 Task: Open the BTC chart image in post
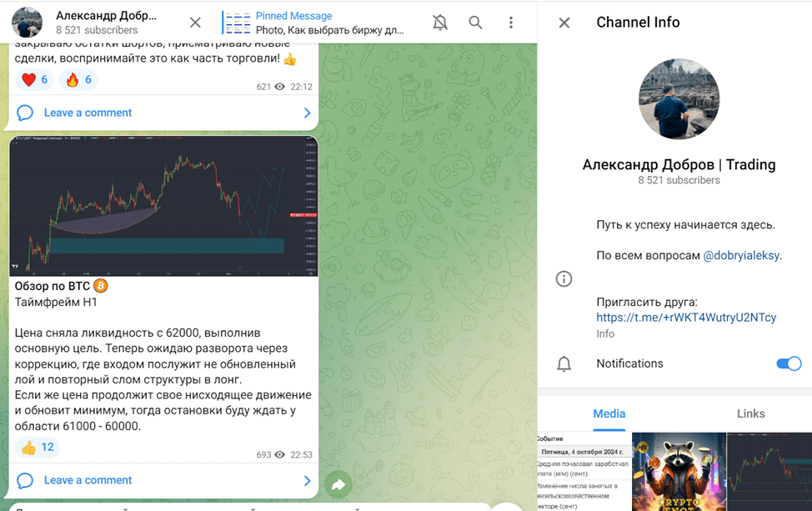(163, 206)
